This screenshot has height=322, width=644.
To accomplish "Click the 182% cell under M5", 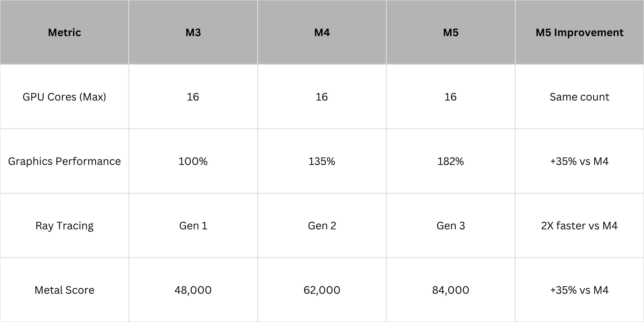I will [450, 161].
